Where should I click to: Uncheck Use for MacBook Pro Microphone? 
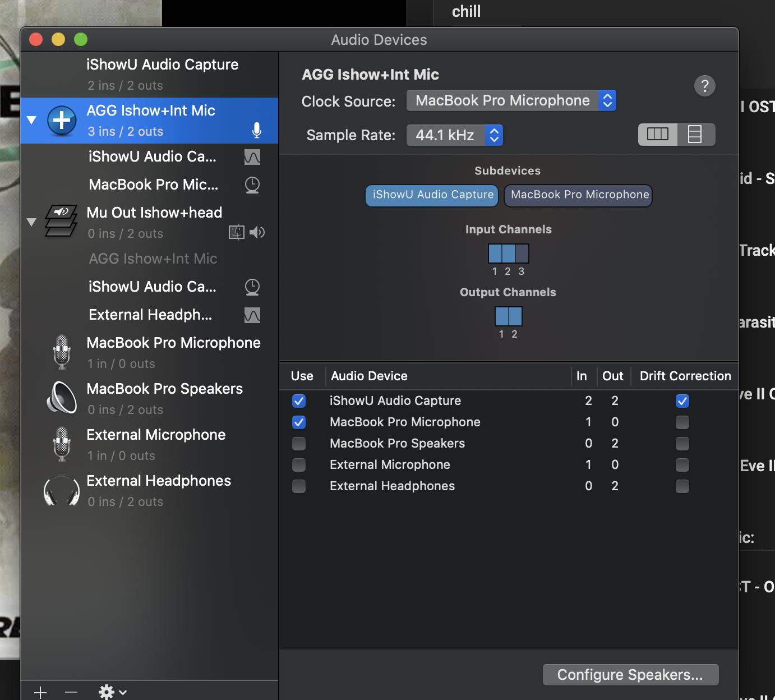tap(299, 422)
